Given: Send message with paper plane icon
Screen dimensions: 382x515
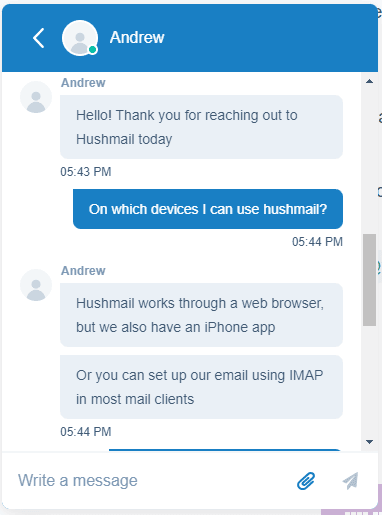Looking at the screenshot, I should click(x=351, y=481).
